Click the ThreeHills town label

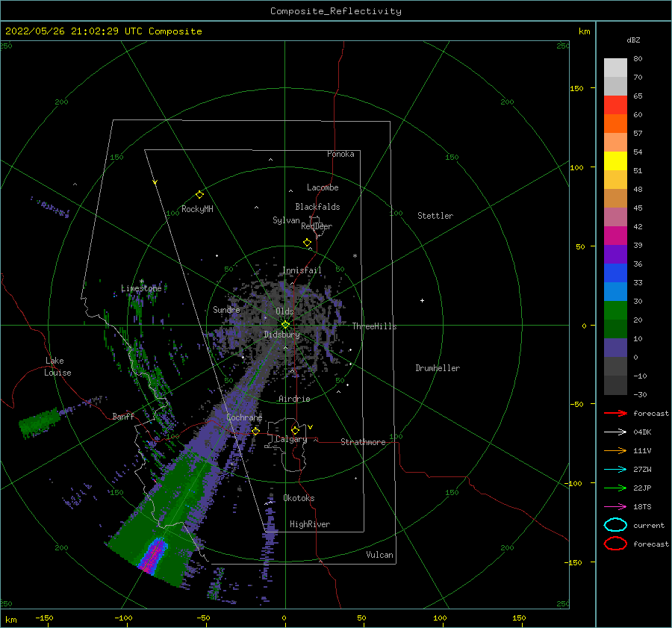click(374, 326)
